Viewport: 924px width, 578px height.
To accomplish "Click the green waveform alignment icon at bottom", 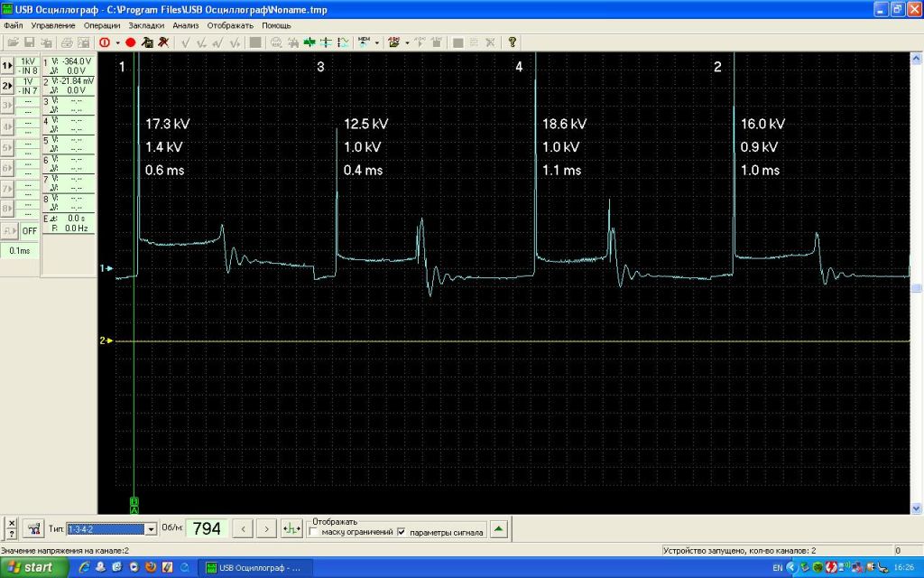I will click(x=291, y=528).
